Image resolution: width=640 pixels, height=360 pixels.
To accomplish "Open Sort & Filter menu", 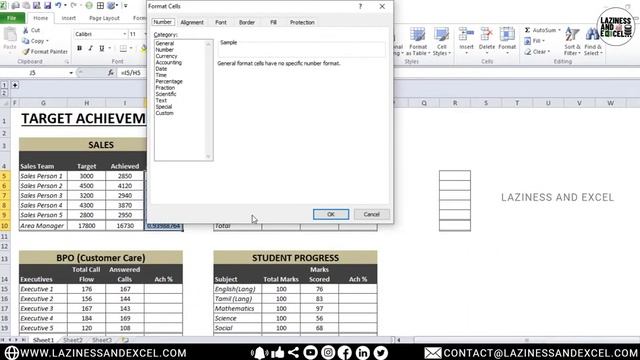I will click(x=572, y=41).
